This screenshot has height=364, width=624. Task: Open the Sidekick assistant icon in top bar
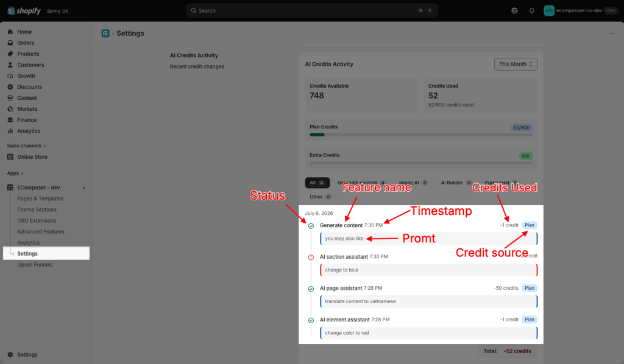[514, 11]
